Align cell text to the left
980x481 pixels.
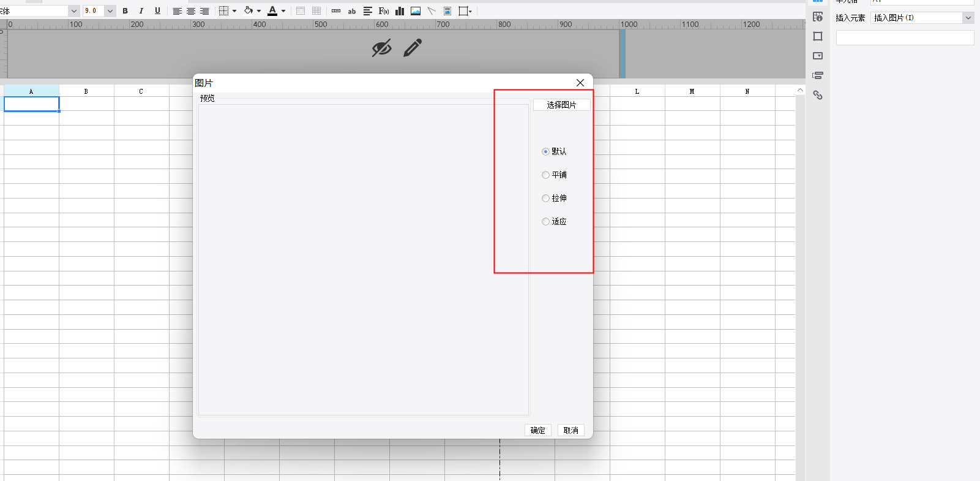coord(178,11)
